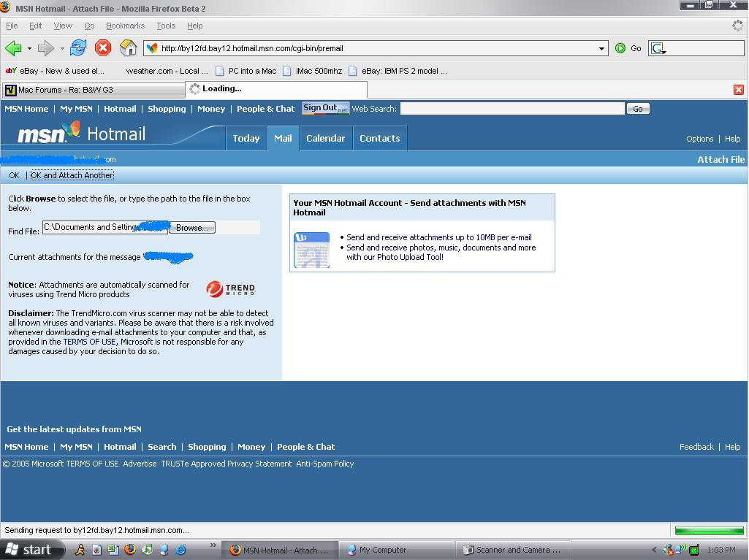Click the green phone-shaped tray icon

point(694,550)
